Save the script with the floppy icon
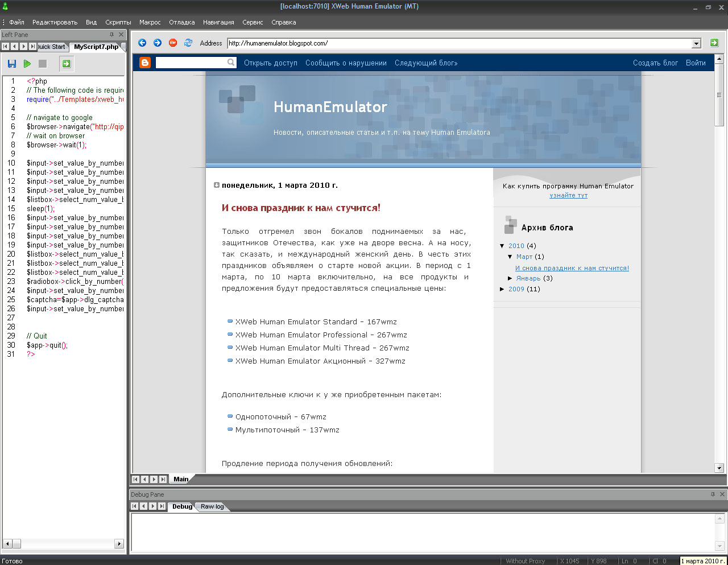 point(12,64)
